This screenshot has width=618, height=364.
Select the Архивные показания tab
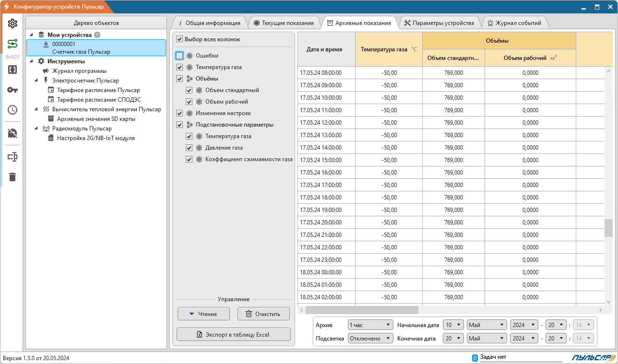click(358, 23)
